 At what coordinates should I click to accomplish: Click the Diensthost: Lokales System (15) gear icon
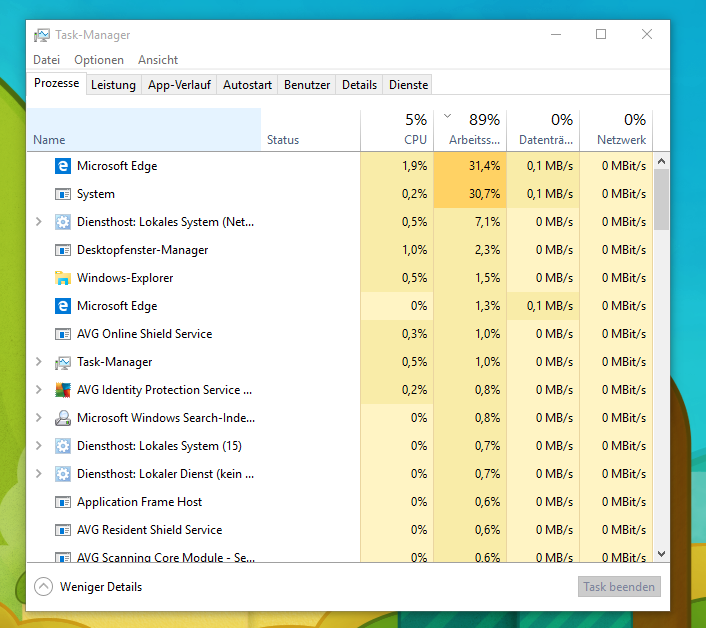coord(63,446)
